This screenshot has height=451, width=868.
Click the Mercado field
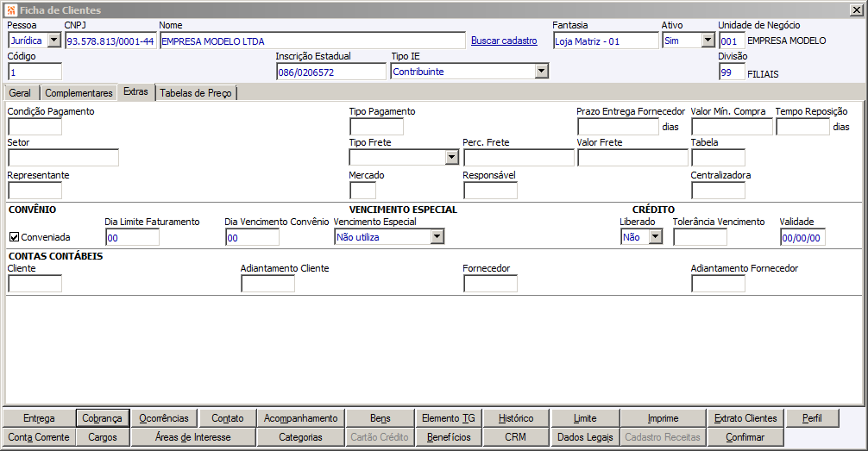coord(363,191)
